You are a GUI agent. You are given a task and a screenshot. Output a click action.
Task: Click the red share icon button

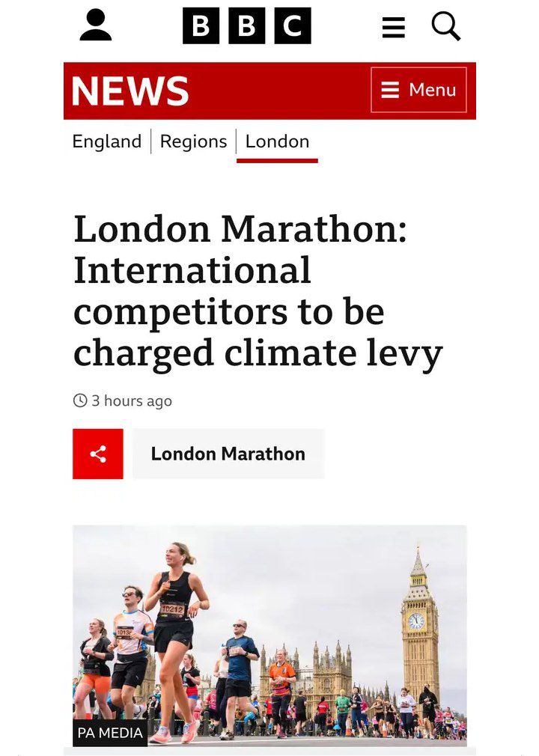coord(98,454)
